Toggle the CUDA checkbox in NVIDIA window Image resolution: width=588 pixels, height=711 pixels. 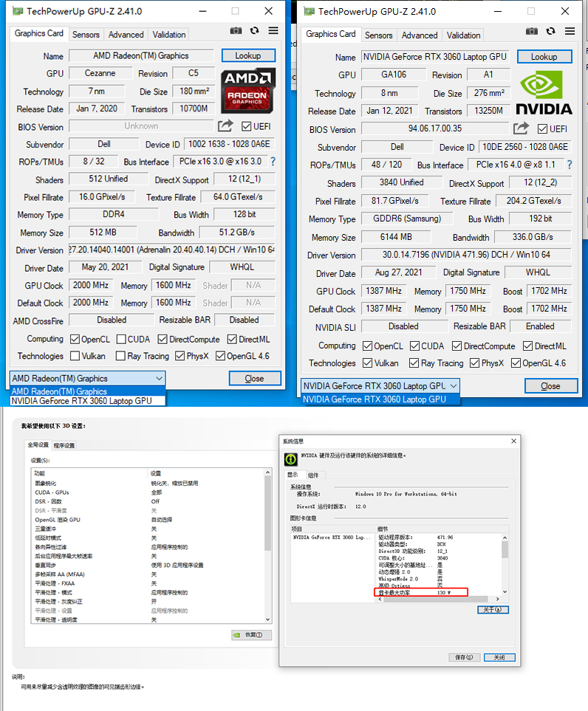click(414, 346)
